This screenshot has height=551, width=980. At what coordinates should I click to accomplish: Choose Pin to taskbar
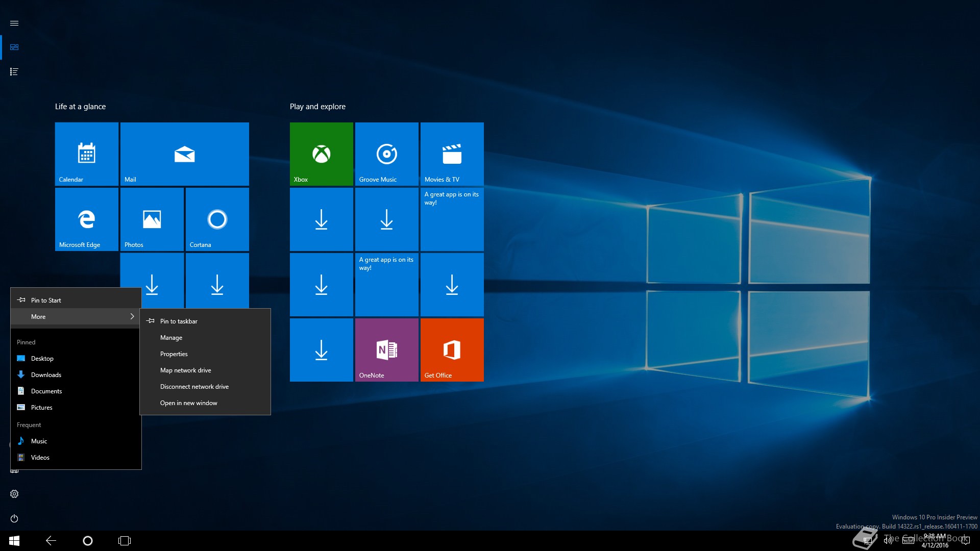(205, 321)
